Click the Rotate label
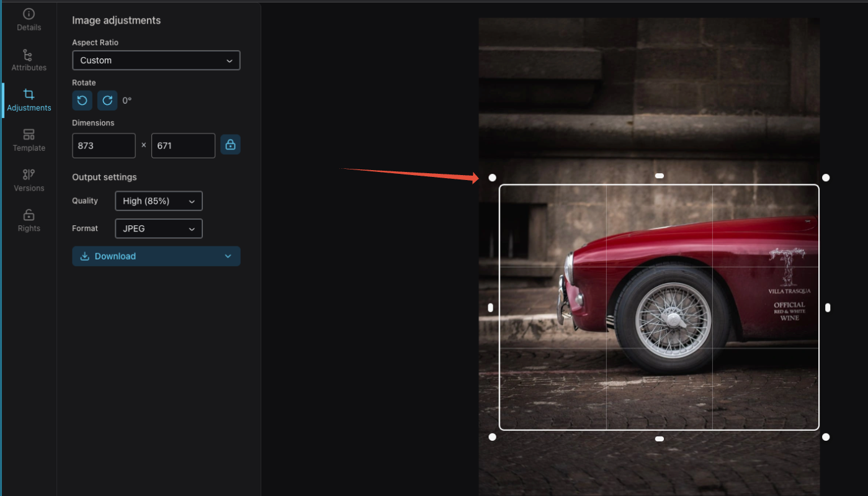868x496 pixels. click(84, 83)
